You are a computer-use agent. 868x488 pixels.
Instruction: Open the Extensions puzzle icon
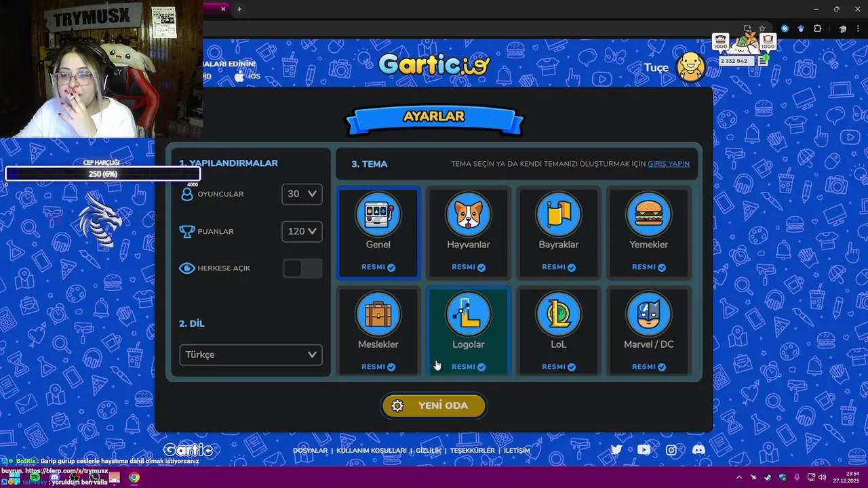817,28
